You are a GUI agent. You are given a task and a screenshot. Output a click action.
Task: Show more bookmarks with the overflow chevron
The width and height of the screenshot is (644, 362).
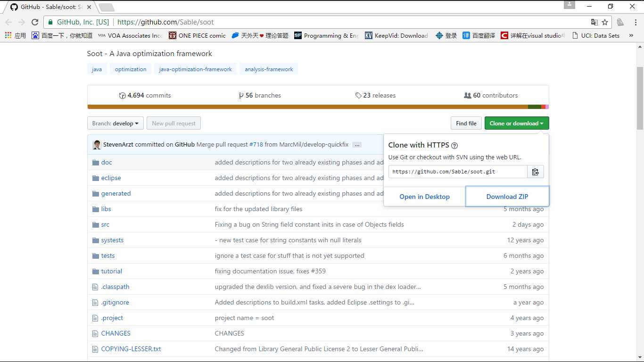(x=631, y=35)
